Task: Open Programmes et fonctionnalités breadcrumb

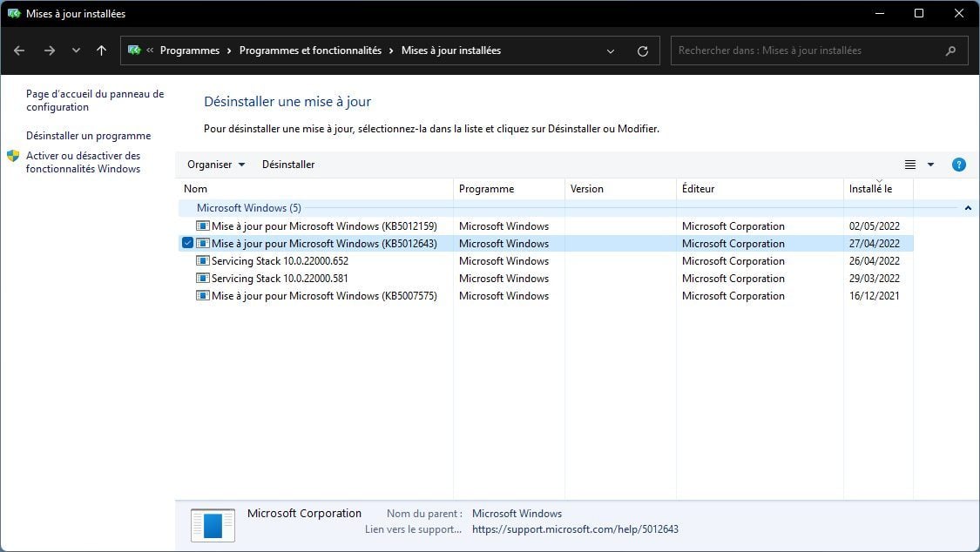Action: 311,50
